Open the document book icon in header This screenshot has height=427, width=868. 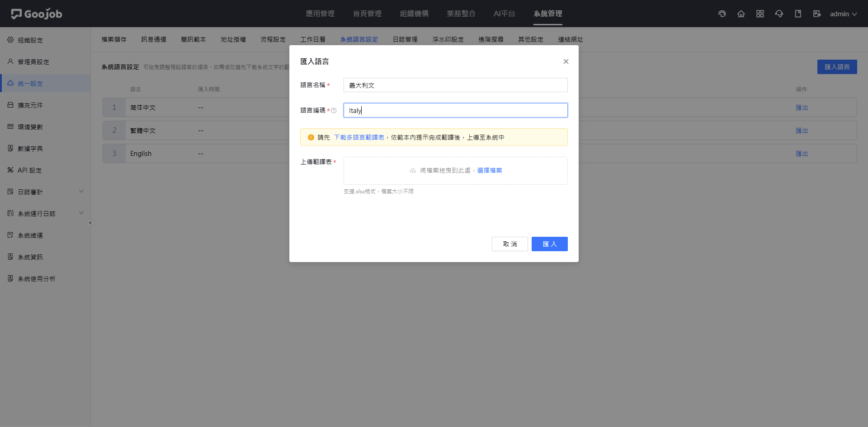pos(798,14)
